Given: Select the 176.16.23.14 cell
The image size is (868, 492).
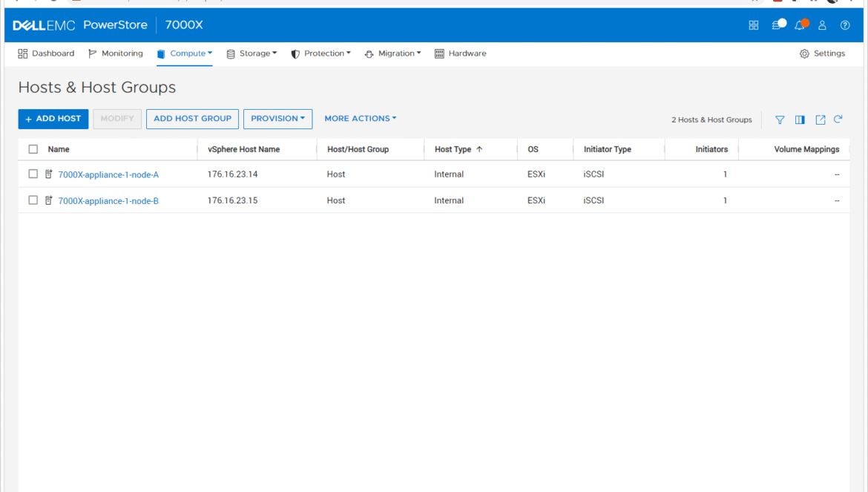Looking at the screenshot, I should click(x=232, y=174).
